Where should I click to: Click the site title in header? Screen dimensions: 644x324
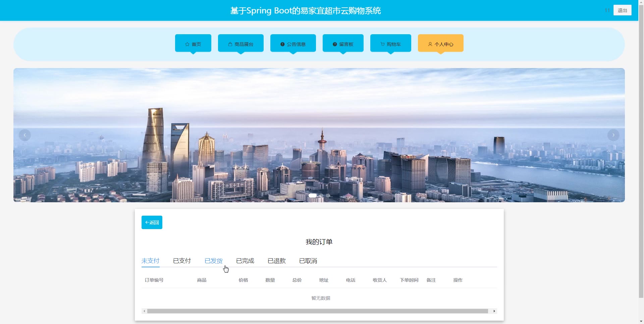[x=305, y=10]
